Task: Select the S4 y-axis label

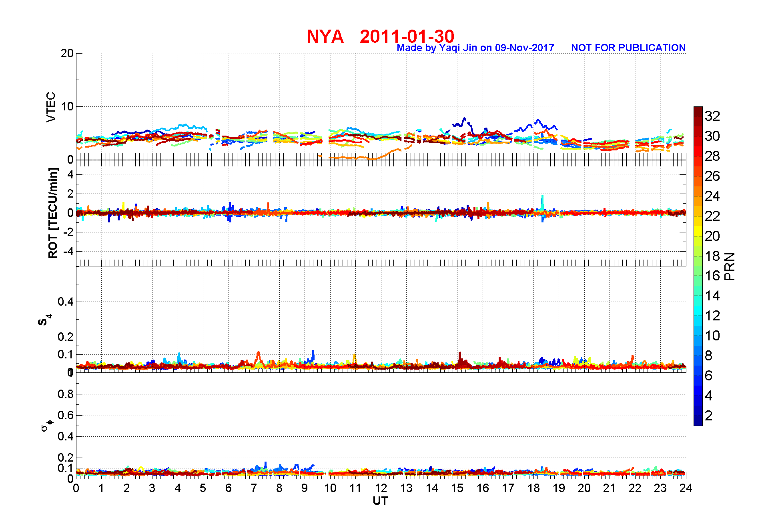Action: pos(44,320)
